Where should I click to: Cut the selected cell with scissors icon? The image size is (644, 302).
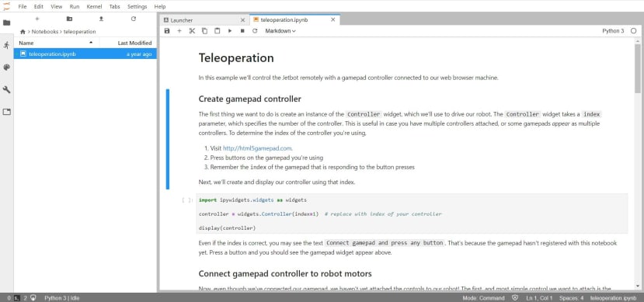[x=192, y=31]
